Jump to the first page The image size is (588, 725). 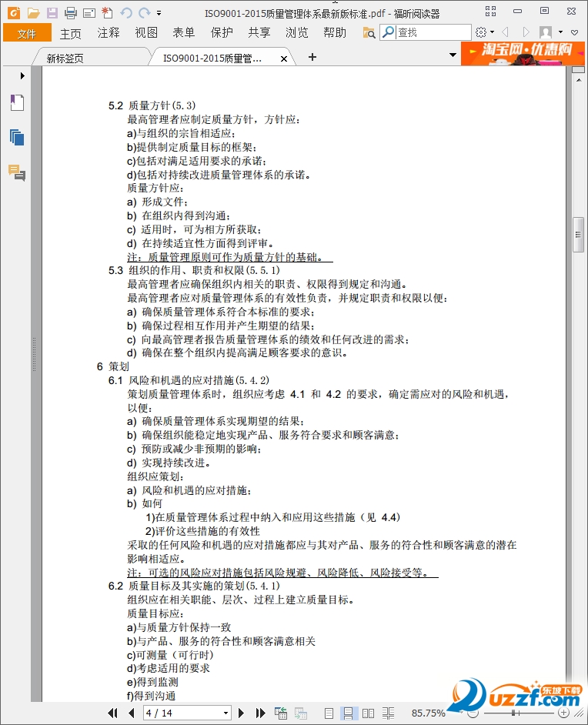(x=113, y=713)
